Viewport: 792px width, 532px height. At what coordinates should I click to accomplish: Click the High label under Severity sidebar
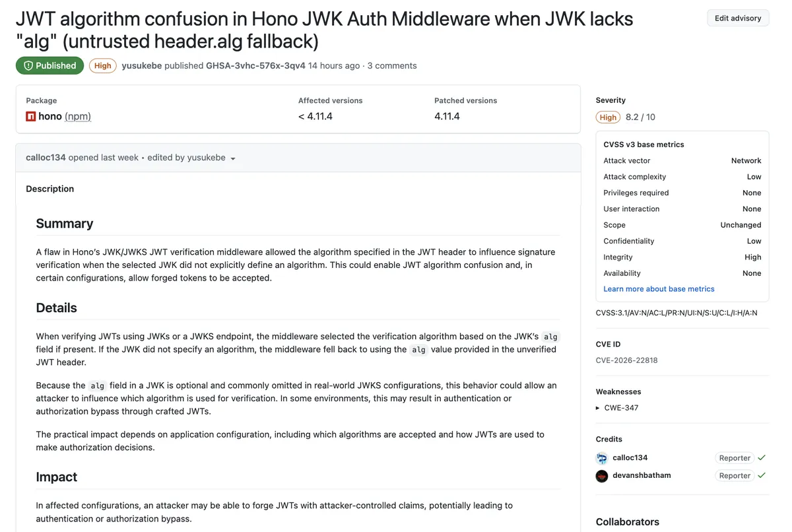[608, 117]
